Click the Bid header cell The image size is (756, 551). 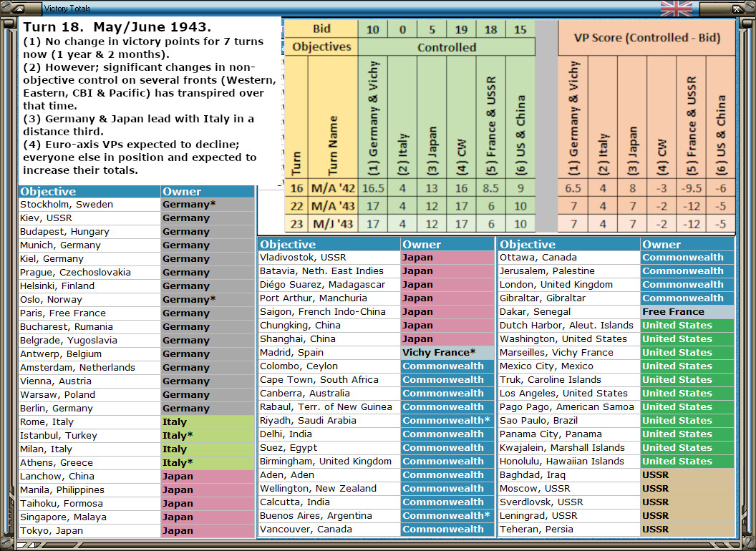(321, 29)
